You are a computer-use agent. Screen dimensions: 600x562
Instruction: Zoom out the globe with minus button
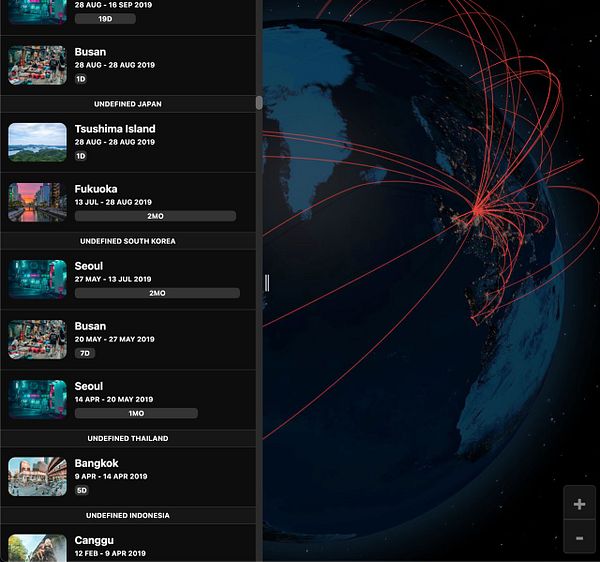pyautogui.click(x=579, y=538)
